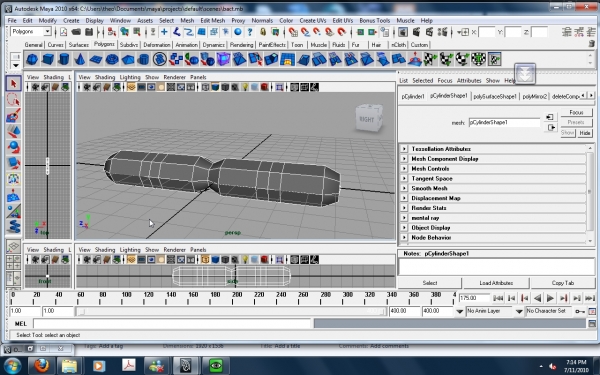Open the Create menu
Image resolution: width=600 pixels, height=375 pixels.
click(x=71, y=21)
